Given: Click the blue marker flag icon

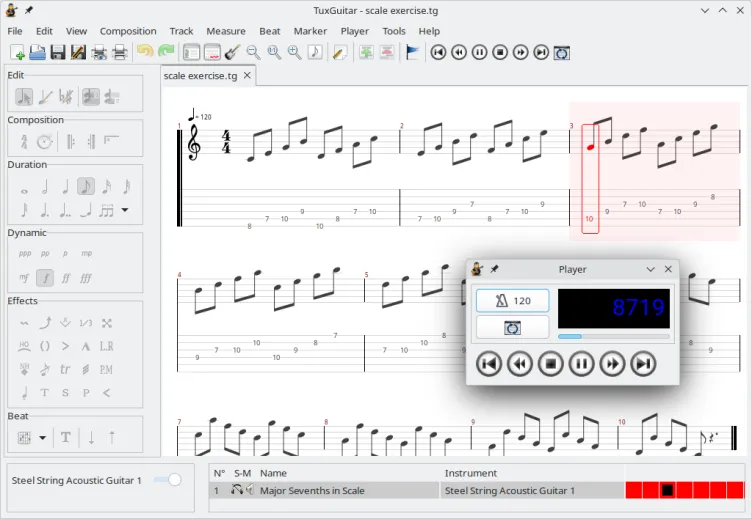Looking at the screenshot, I should coord(412,52).
